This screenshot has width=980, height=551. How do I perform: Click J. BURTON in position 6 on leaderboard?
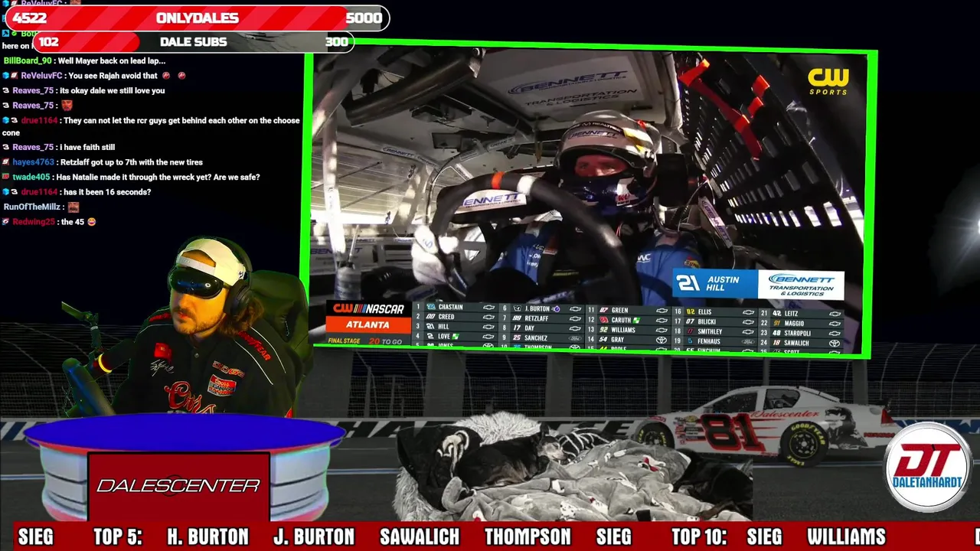pos(537,309)
